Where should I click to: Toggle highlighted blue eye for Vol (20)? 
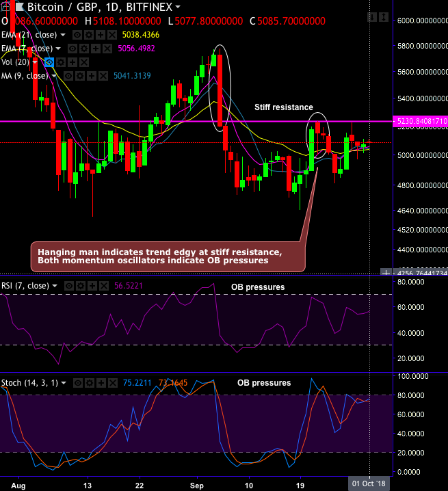click(x=49, y=62)
